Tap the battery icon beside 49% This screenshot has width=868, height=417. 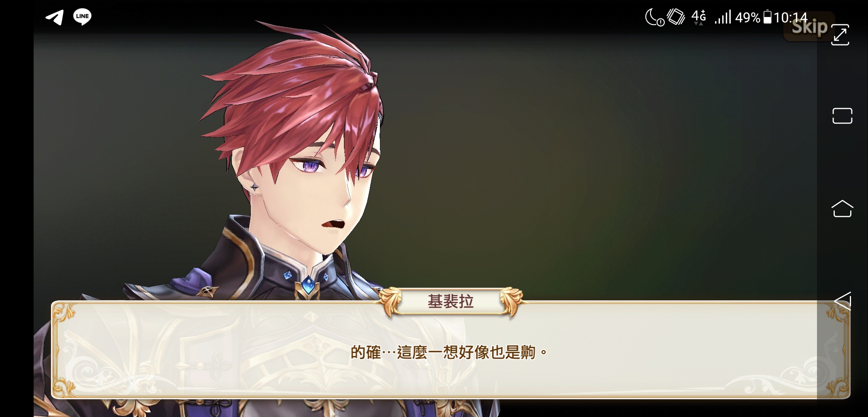click(x=768, y=17)
